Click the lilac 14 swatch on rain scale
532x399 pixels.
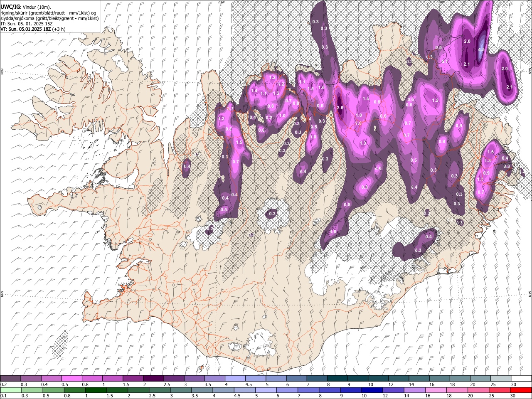415,390
